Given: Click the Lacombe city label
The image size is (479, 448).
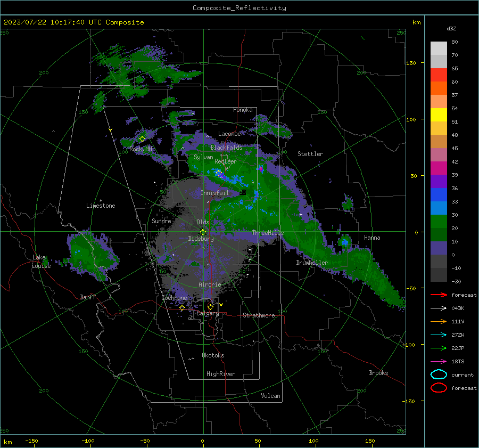Looking at the screenshot, I should tap(229, 134).
